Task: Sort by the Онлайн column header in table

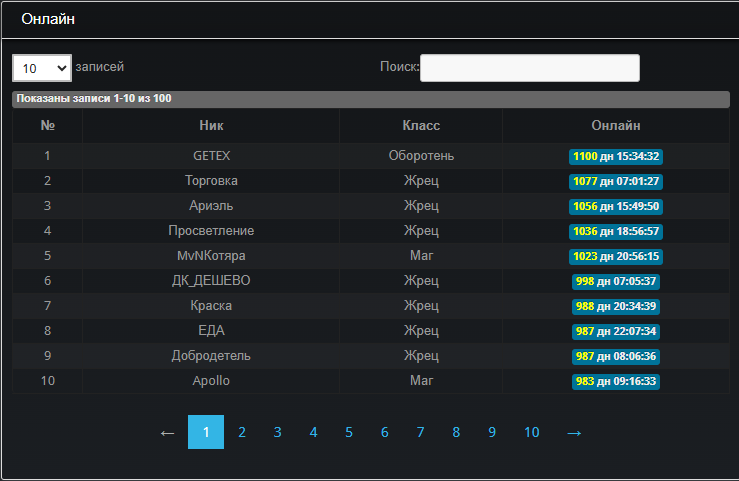Action: 616,125
